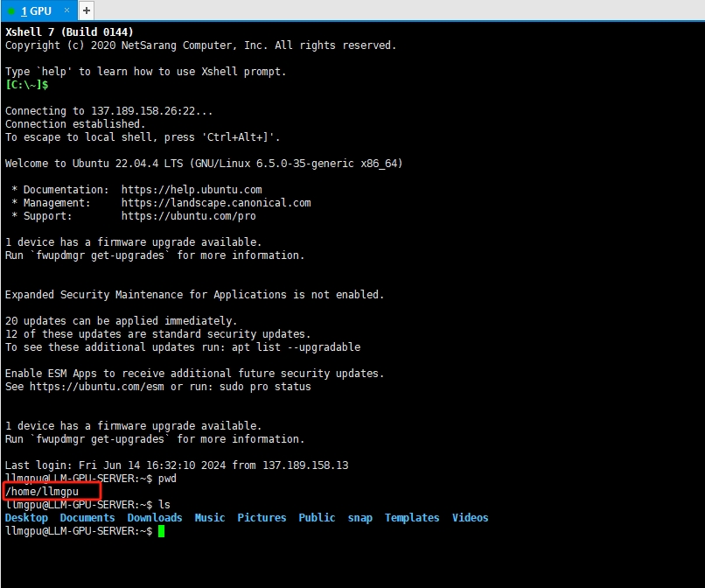This screenshot has width=705, height=588.
Task: Select the Templates folder name
Action: point(411,517)
